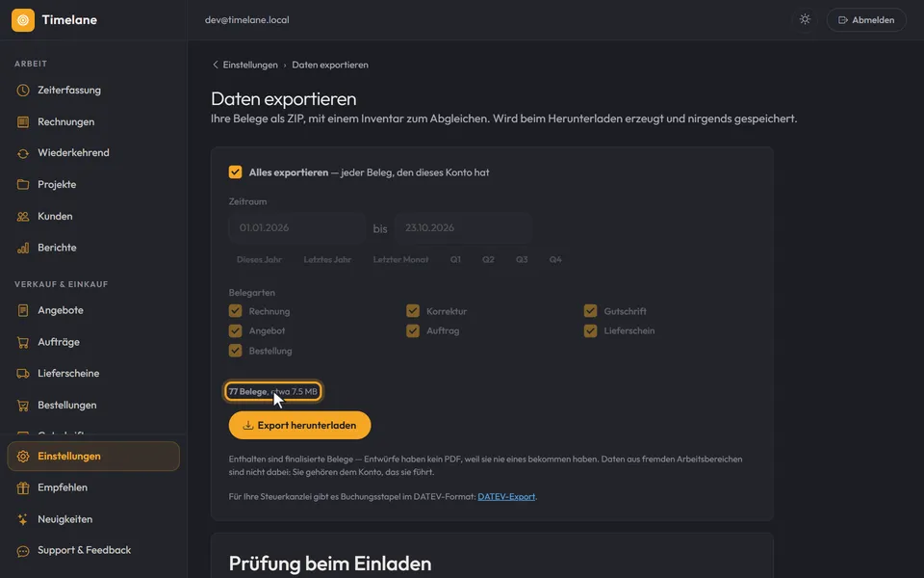Click the Abmelden logout button
This screenshot has width=924, height=578.
[x=866, y=20]
